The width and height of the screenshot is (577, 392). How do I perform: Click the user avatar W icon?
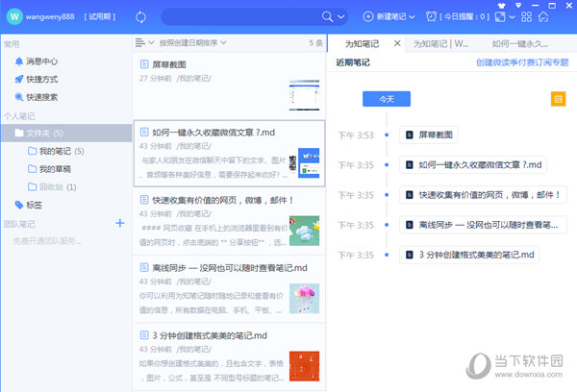[x=15, y=16]
